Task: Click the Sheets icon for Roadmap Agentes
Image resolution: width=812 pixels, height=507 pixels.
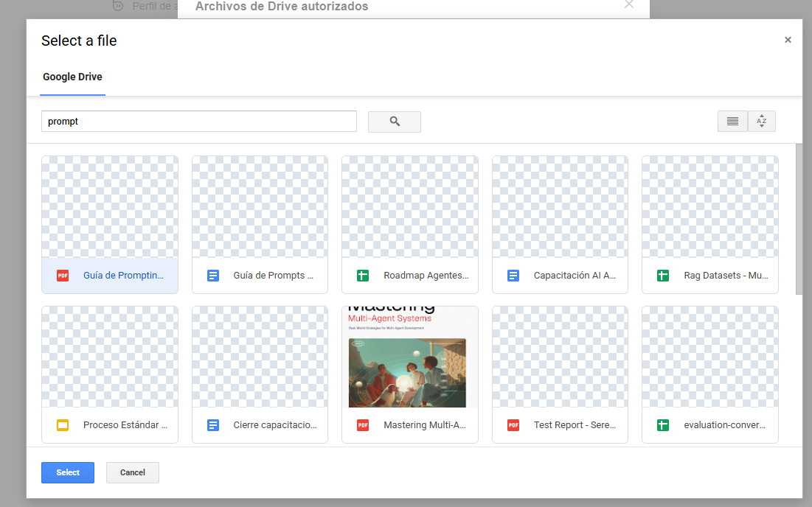Action: tap(363, 276)
